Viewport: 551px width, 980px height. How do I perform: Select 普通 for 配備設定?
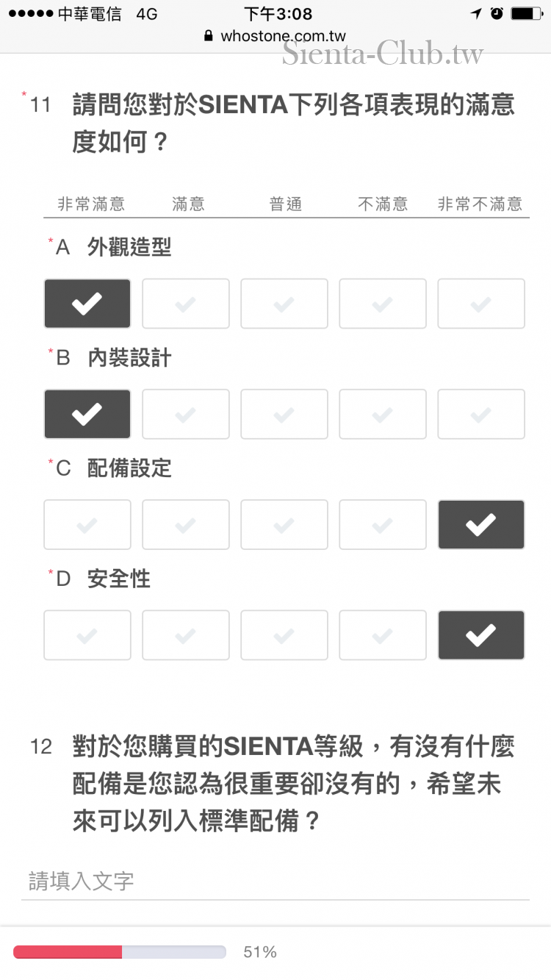tap(284, 524)
